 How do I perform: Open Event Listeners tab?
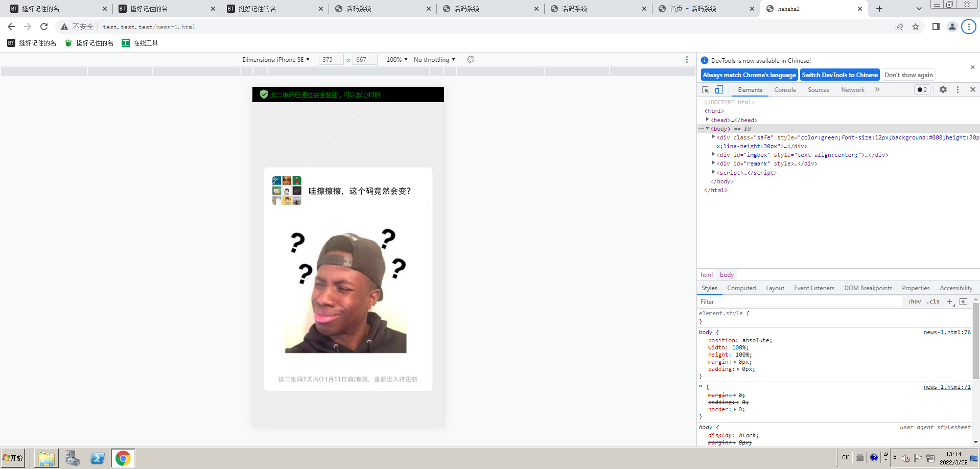click(x=814, y=288)
